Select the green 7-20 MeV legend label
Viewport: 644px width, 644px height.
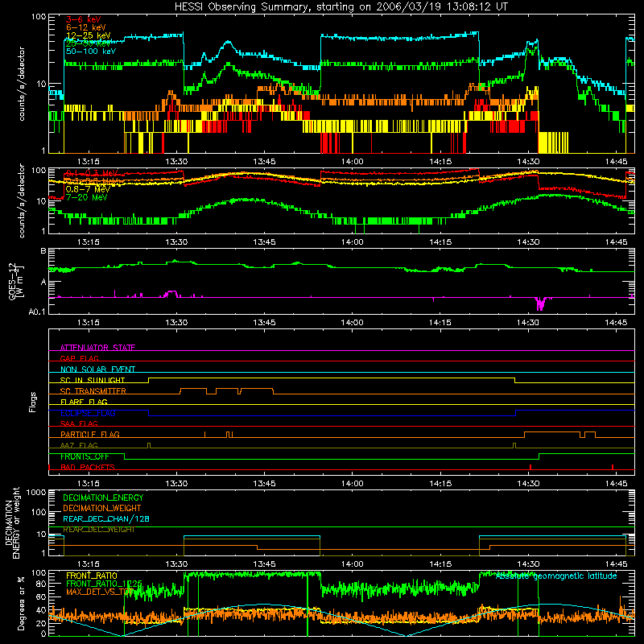pyautogui.click(x=87, y=197)
